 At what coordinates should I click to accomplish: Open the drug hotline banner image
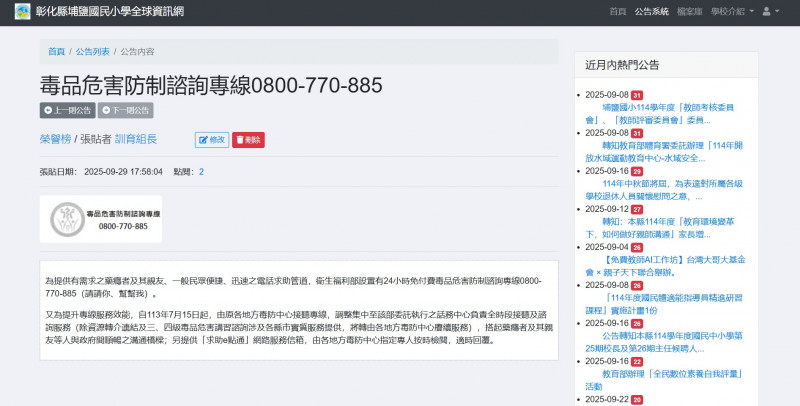pyautogui.click(x=100, y=219)
